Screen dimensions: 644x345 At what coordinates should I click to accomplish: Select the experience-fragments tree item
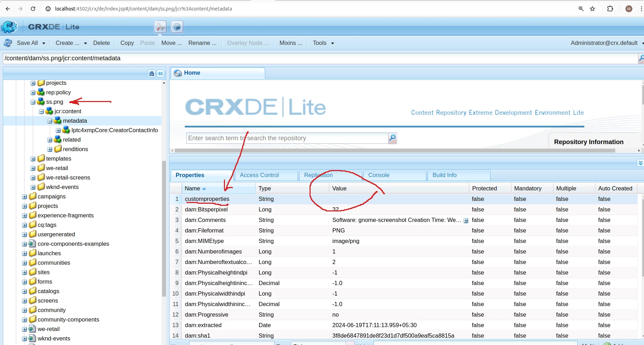click(x=66, y=215)
